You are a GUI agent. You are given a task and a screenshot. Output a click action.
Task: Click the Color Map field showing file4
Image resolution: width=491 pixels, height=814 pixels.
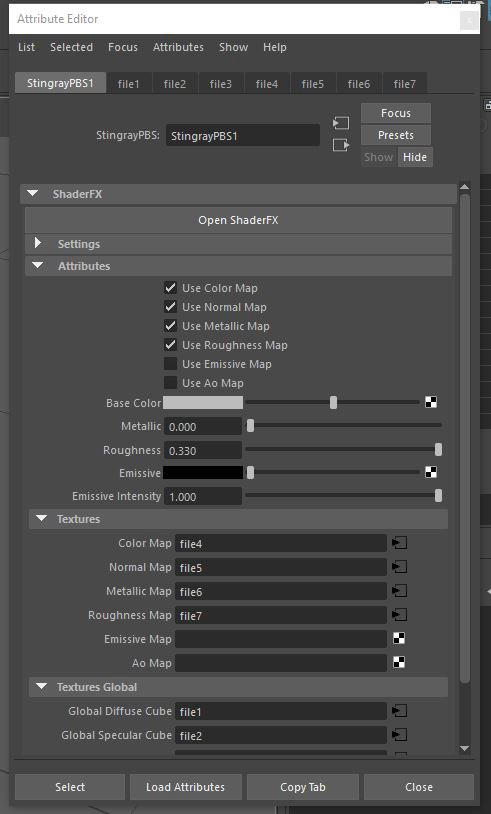point(281,544)
